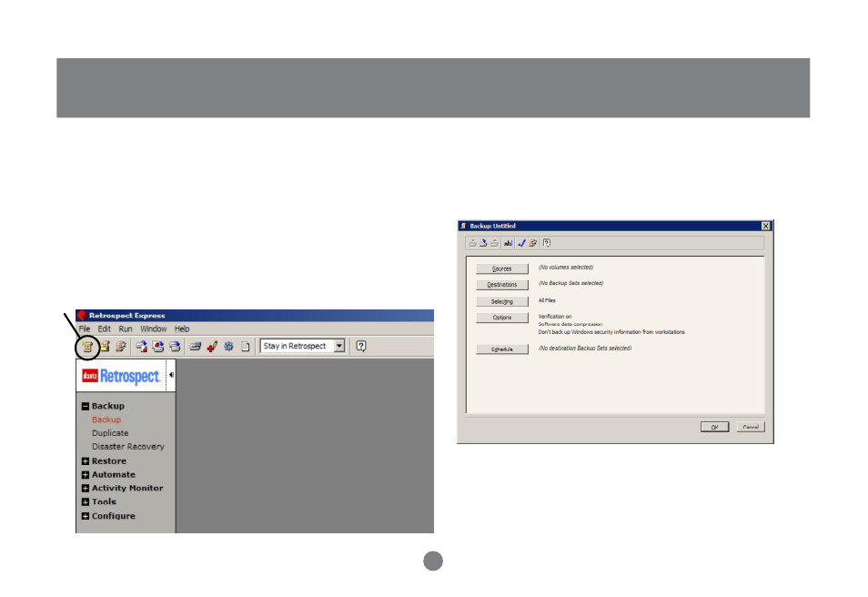Click the third drive icon with blue arrow
Screen dimensions: 868x597
click(x=175, y=347)
